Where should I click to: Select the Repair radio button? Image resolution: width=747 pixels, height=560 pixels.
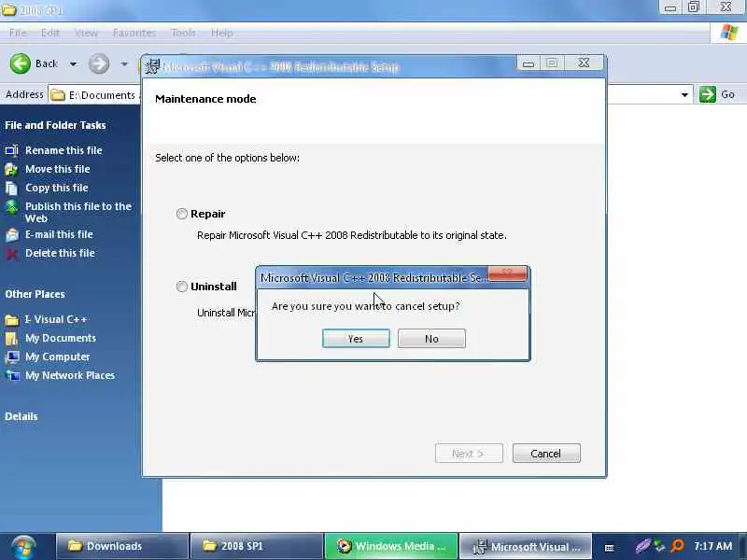click(181, 214)
